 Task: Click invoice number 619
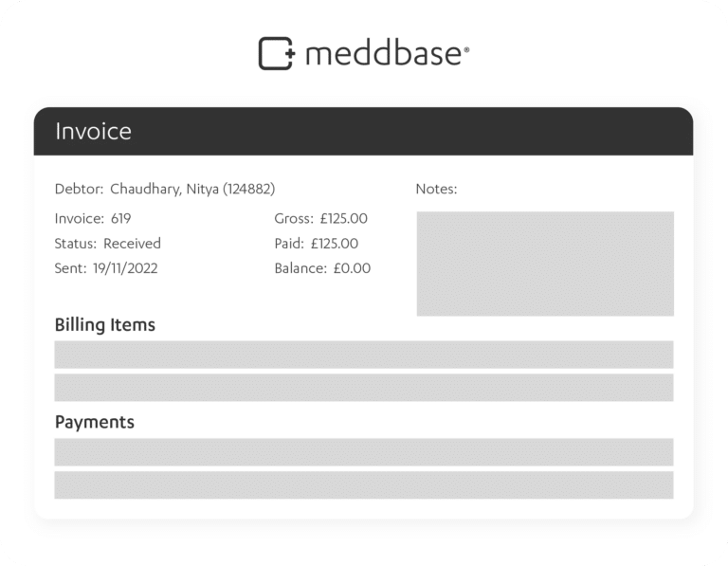coord(120,218)
